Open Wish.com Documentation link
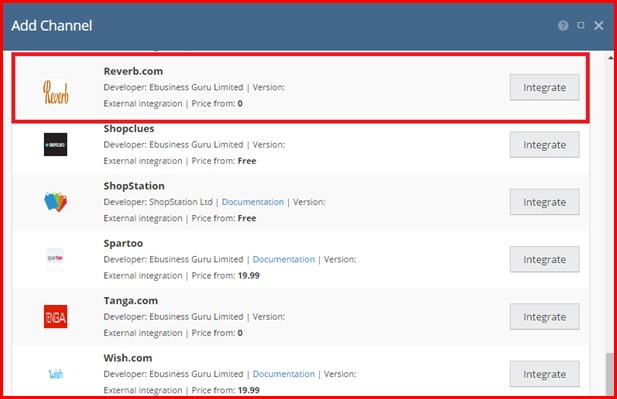 (284, 374)
